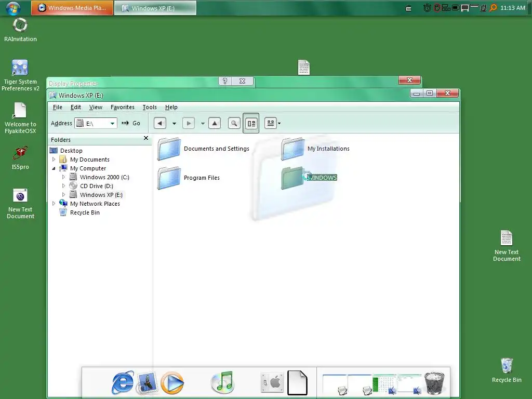Expand My Network Places node
Image resolution: width=532 pixels, height=399 pixels.
[x=54, y=204]
